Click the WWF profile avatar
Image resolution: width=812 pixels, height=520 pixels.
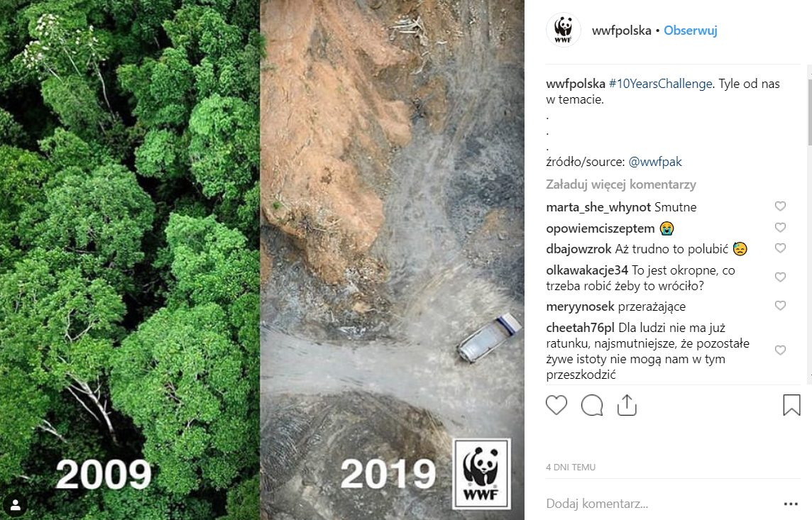564,31
